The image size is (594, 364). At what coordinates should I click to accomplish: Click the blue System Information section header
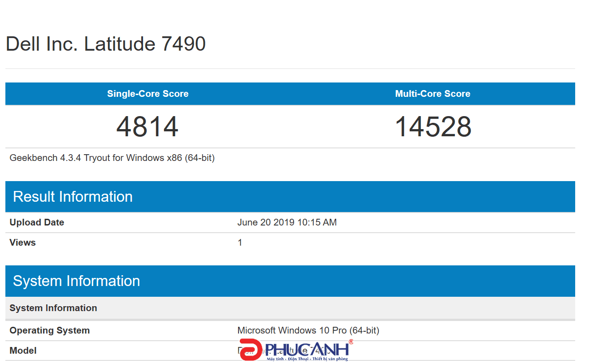[290, 281]
